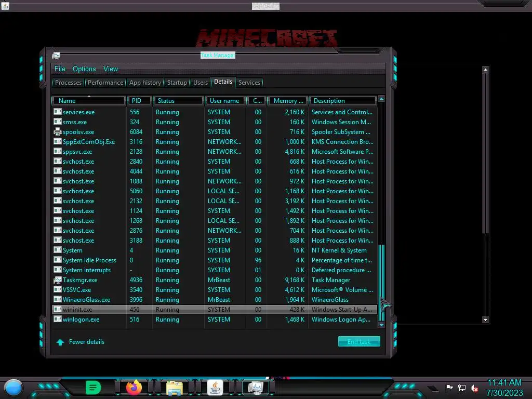Open File Explorer from the taskbar
This screenshot has height=399, width=532.
tap(175, 388)
